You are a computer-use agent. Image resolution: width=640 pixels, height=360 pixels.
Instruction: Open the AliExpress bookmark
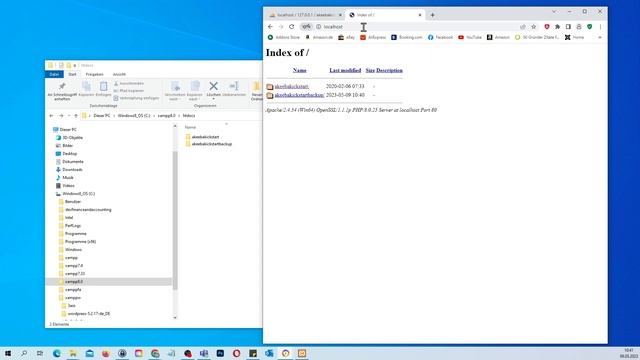373,37
